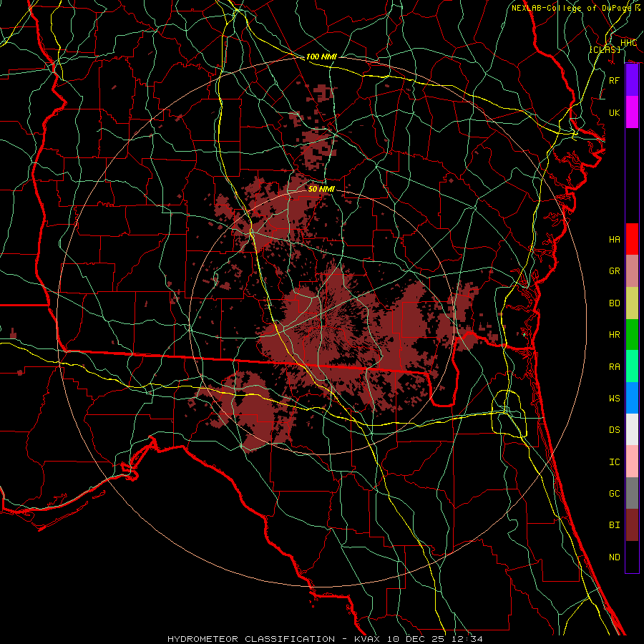Screen dimensions: 644x644
Task: Choose the WS blue legend swatch
Action: [632, 398]
